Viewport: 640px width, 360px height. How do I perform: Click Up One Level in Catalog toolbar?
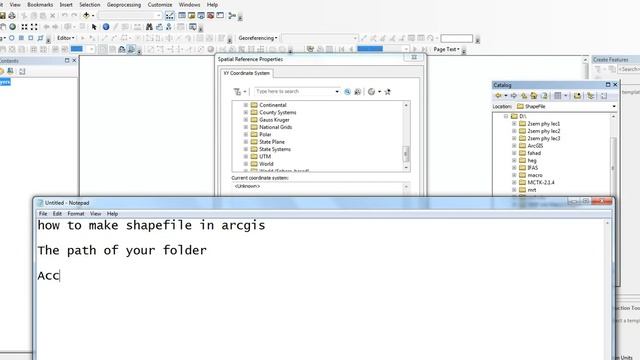[x=524, y=96]
